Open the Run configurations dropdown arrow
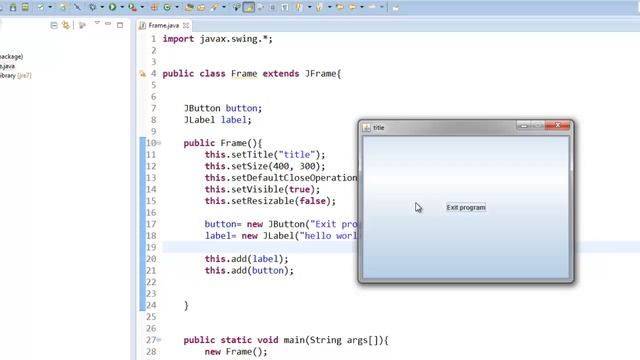 coord(122,7)
